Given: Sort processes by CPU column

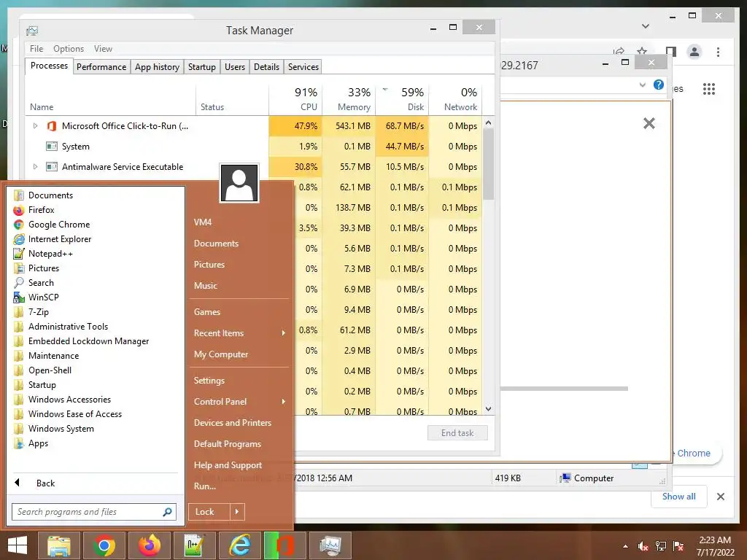Looking at the screenshot, I should (x=296, y=99).
